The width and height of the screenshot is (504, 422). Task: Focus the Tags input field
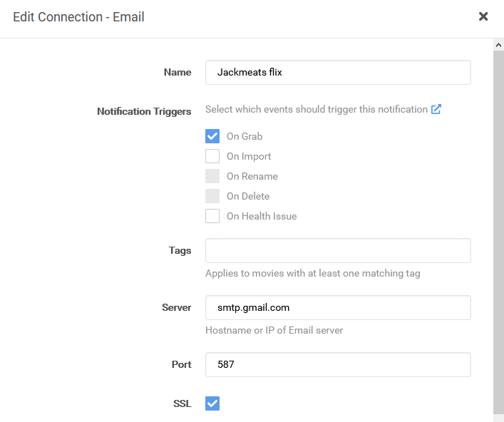338,250
